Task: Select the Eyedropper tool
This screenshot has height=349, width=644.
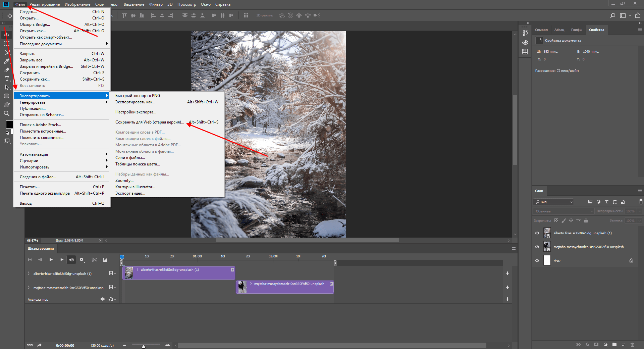Action: 7,61
